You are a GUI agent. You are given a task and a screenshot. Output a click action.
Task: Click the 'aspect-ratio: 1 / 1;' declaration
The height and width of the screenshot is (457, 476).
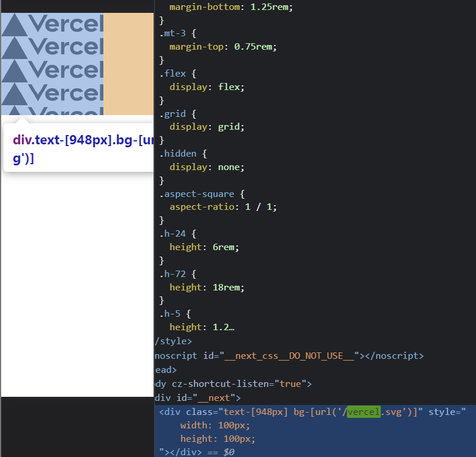click(223, 207)
